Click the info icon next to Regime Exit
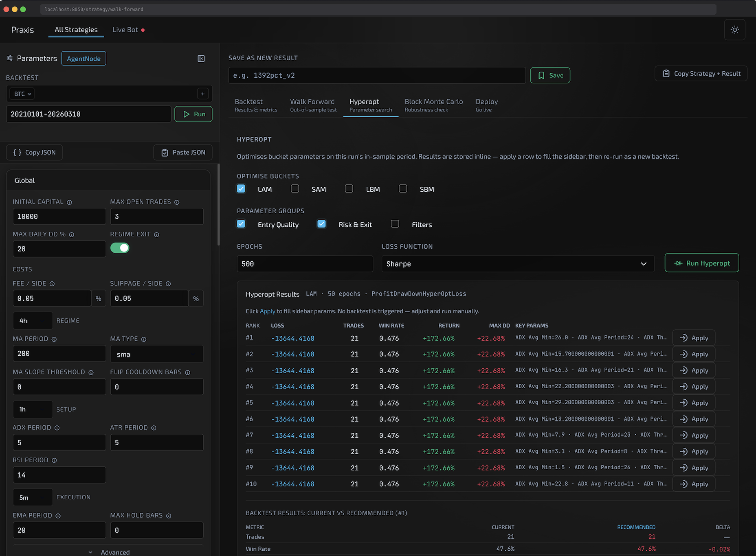 pyautogui.click(x=156, y=235)
